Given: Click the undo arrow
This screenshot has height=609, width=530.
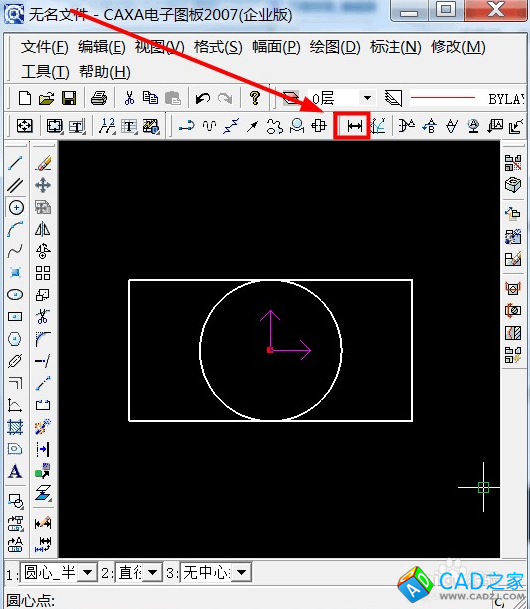Looking at the screenshot, I should pos(203,98).
